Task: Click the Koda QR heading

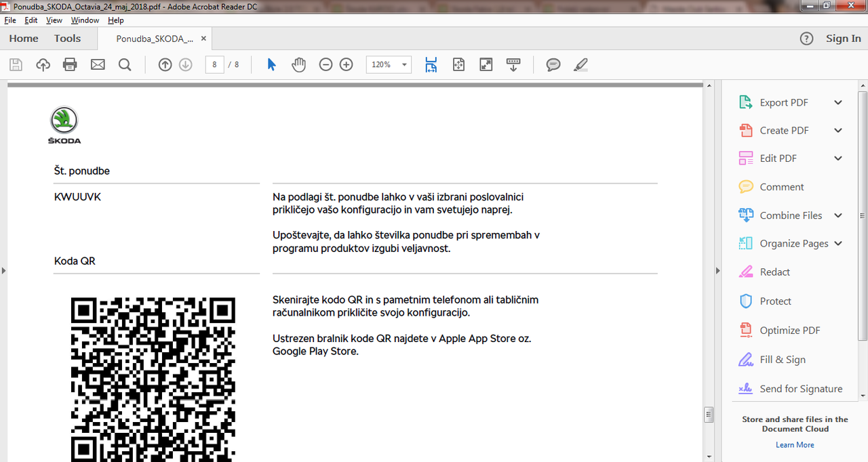Action: tap(75, 261)
